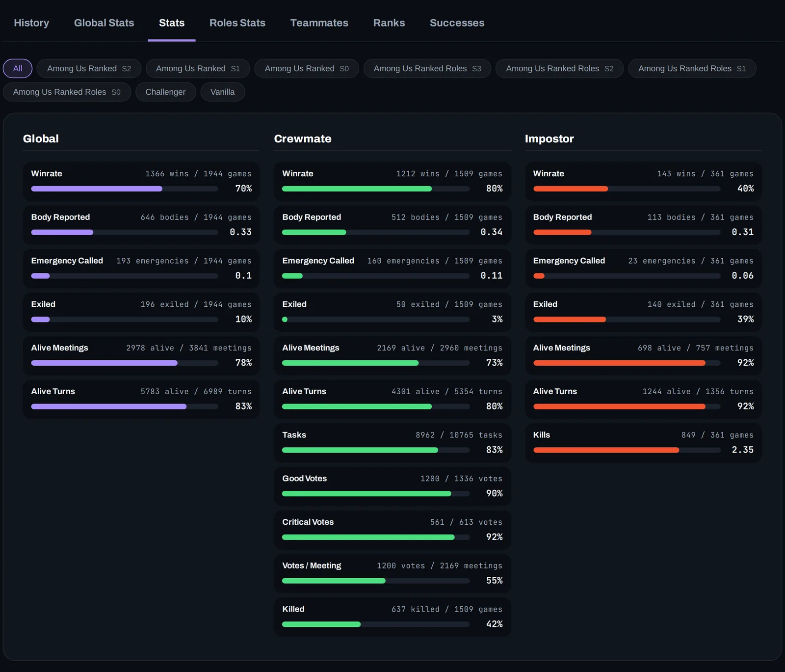This screenshot has width=785, height=672.
Task: Click Crewmate Emergency Called 0.11 value
Action: tap(492, 276)
